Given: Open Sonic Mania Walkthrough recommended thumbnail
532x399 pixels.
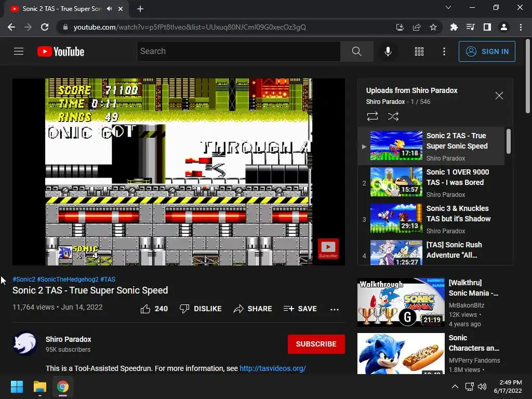Looking at the screenshot, I should [401, 302].
